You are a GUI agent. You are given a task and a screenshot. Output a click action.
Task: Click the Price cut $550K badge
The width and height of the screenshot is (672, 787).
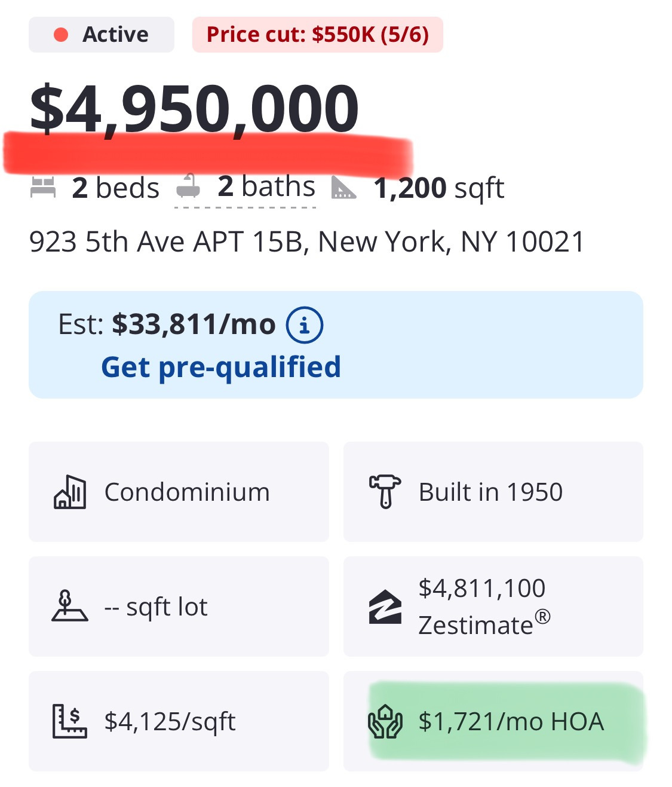pos(317,35)
